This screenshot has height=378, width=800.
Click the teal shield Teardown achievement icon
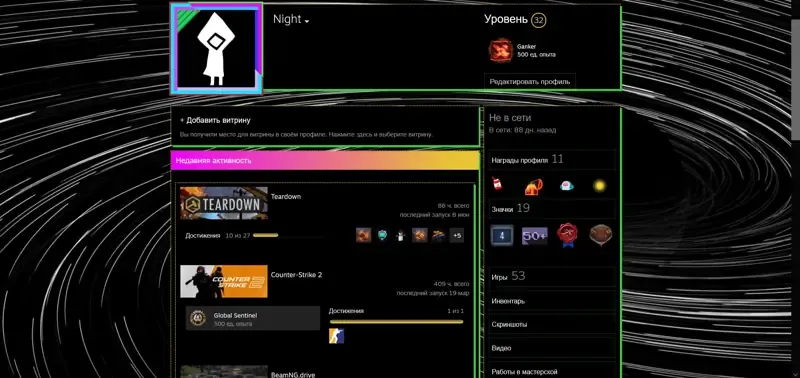click(383, 235)
